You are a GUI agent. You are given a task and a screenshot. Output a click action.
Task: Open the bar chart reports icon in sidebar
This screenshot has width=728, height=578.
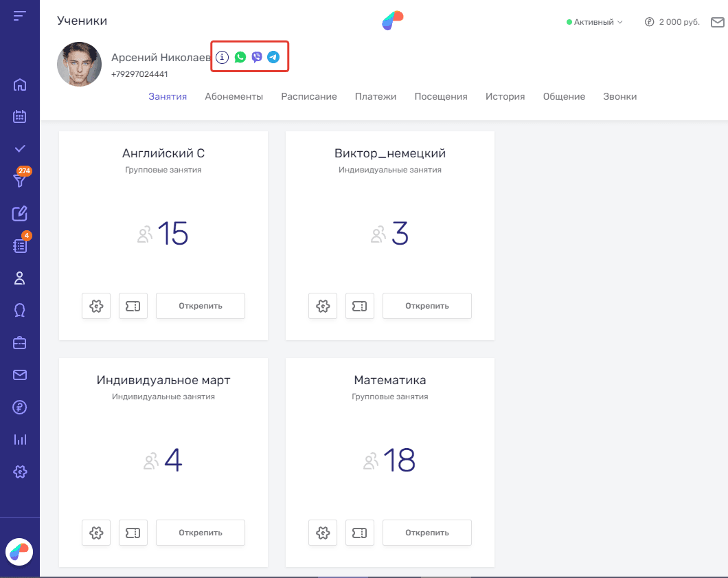[20, 439]
